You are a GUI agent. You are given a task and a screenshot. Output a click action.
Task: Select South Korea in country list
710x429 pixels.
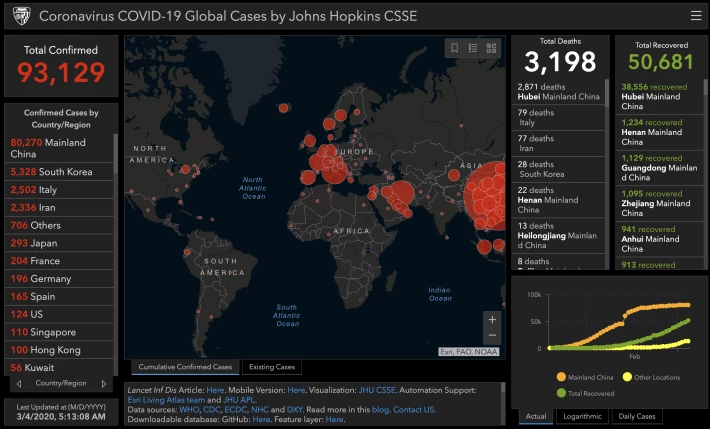pyautogui.click(x=59, y=172)
